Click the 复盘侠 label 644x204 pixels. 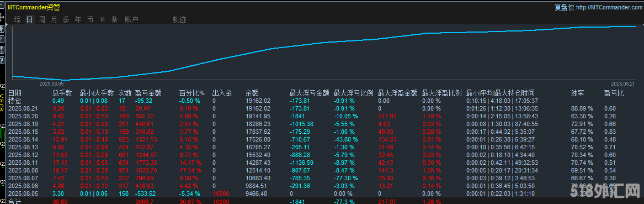564,7
